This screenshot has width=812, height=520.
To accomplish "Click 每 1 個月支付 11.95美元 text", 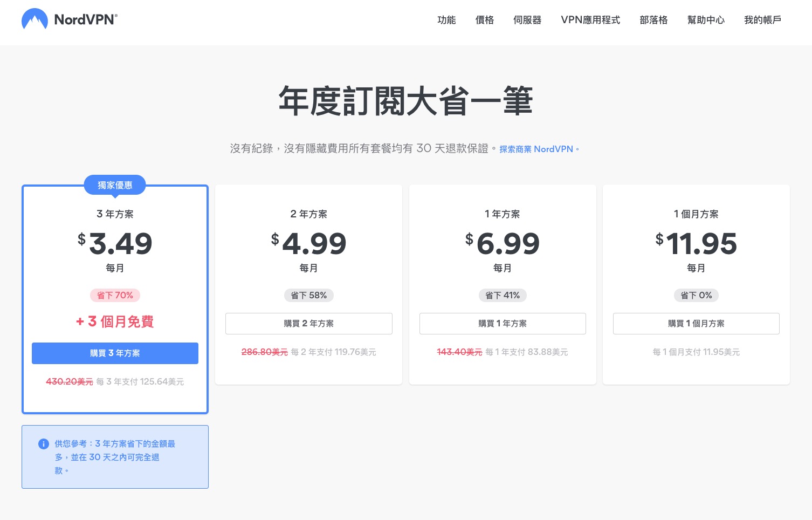I will (696, 352).
